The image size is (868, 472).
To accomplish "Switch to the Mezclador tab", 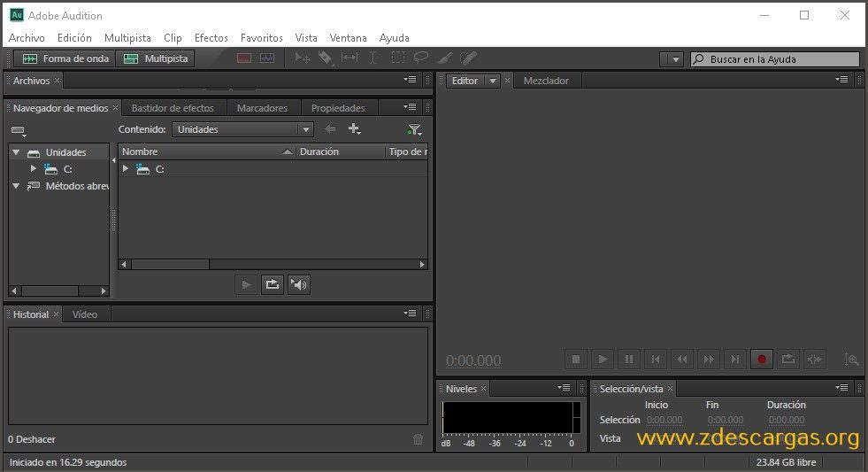I will pyautogui.click(x=546, y=81).
